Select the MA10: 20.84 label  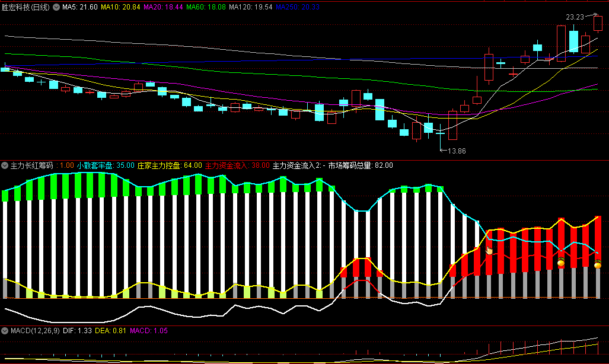(x=120, y=7)
